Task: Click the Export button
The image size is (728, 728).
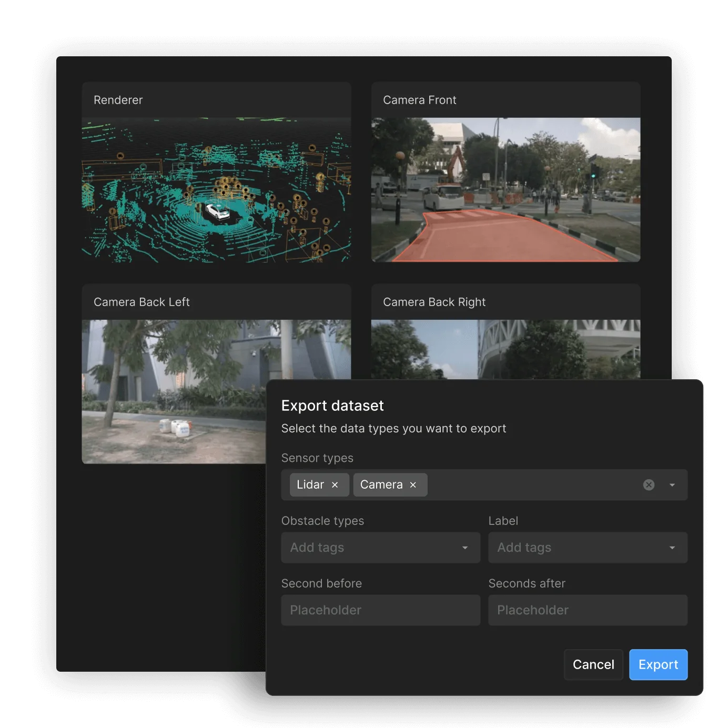Action: (x=658, y=664)
